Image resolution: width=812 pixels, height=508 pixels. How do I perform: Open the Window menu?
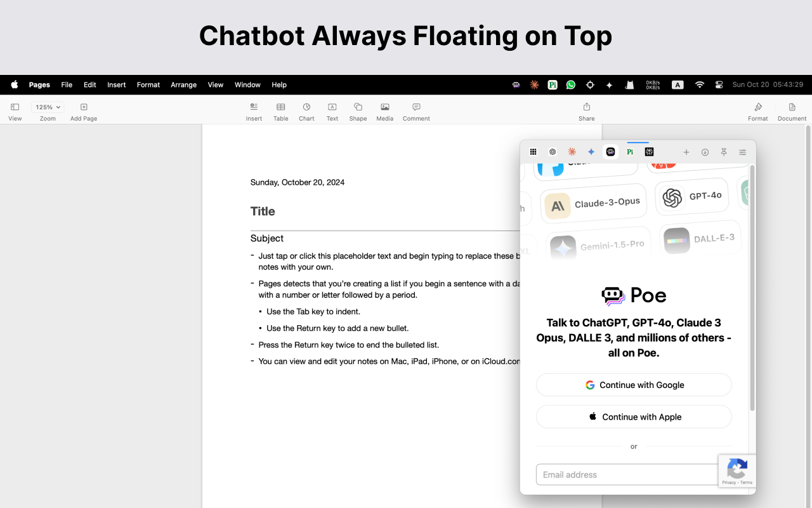[x=247, y=84]
